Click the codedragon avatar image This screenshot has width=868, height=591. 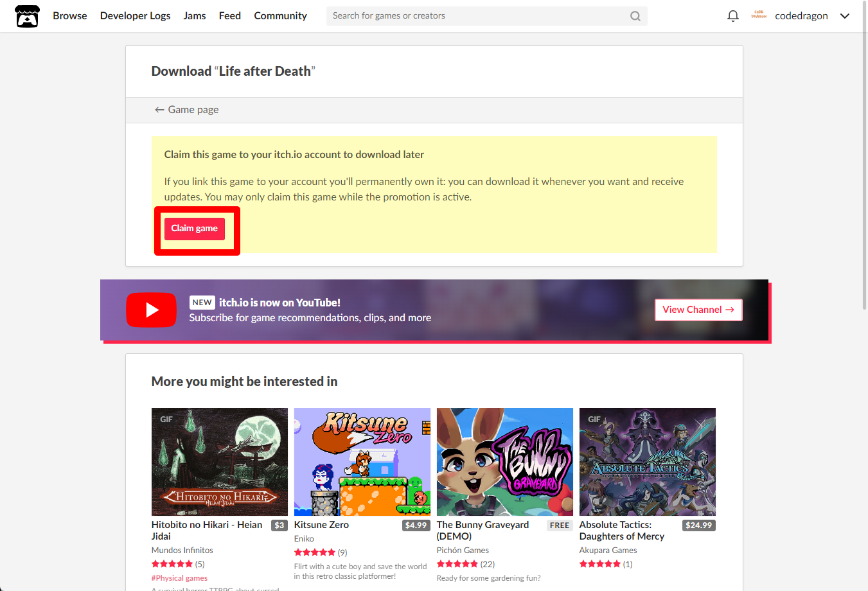(759, 15)
